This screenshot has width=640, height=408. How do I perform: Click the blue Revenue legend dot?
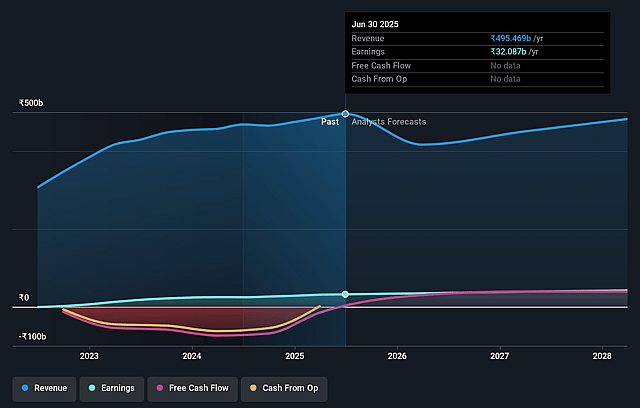coord(25,388)
